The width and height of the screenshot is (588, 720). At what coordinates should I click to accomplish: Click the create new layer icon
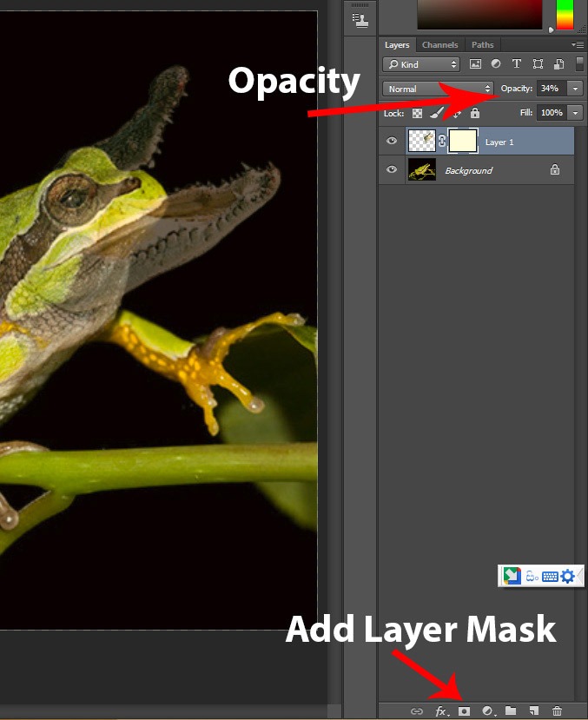(x=534, y=711)
